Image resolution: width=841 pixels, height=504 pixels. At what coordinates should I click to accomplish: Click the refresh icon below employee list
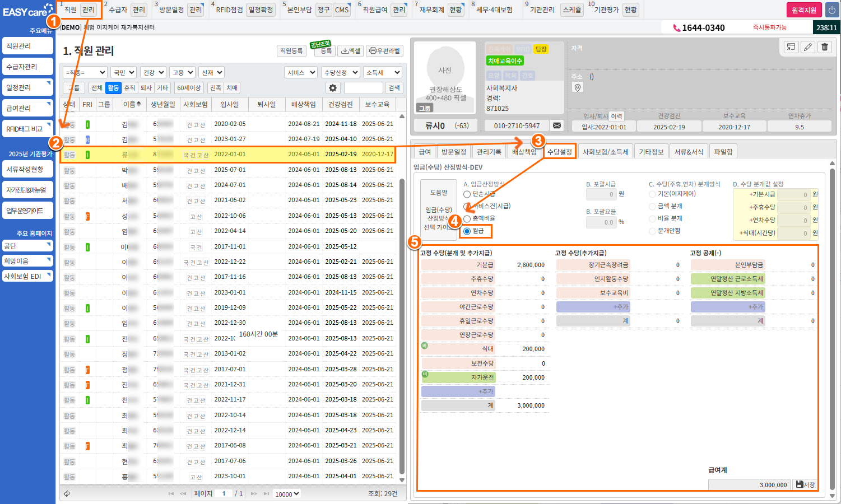[67, 493]
